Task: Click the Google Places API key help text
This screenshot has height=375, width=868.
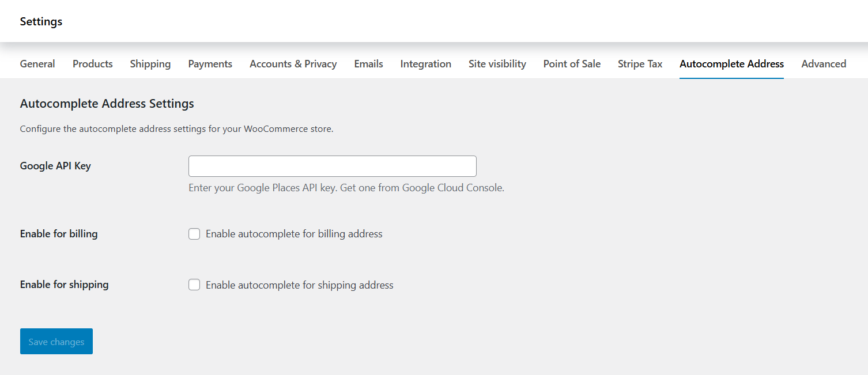Action: point(346,188)
